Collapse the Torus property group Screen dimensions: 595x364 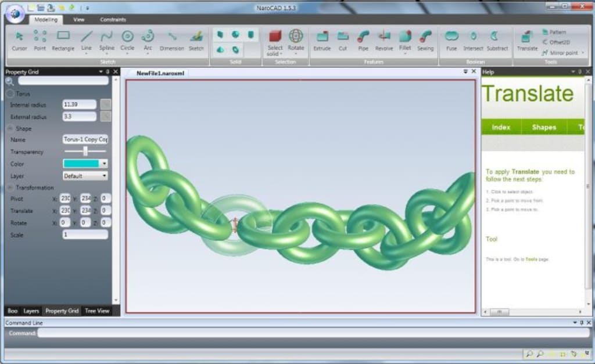click(x=10, y=93)
